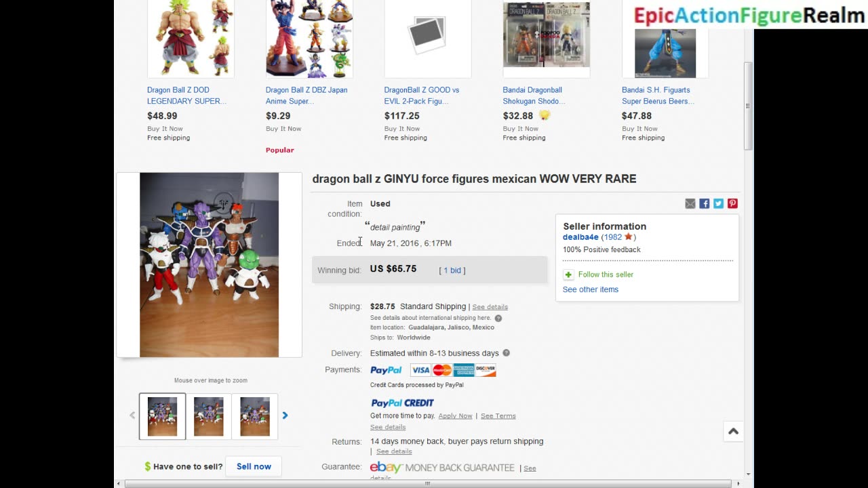Click the back-to-top arrow button
Screen dimensions: 868x488
pos(733,431)
